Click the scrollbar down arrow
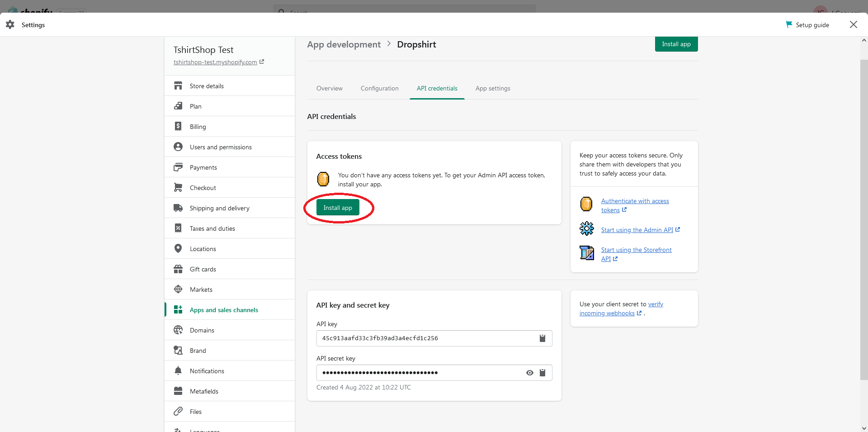 pyautogui.click(x=864, y=428)
